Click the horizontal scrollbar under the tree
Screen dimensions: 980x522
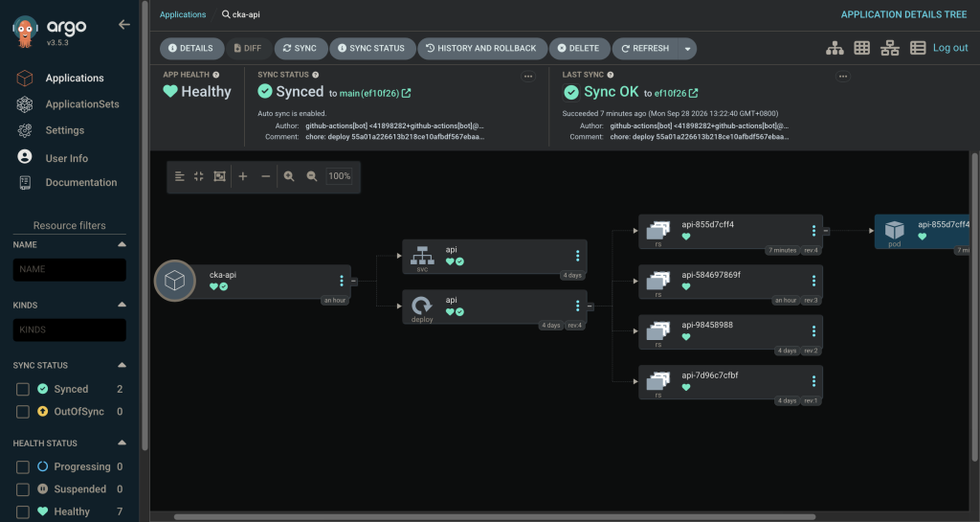pyautogui.click(x=495, y=517)
